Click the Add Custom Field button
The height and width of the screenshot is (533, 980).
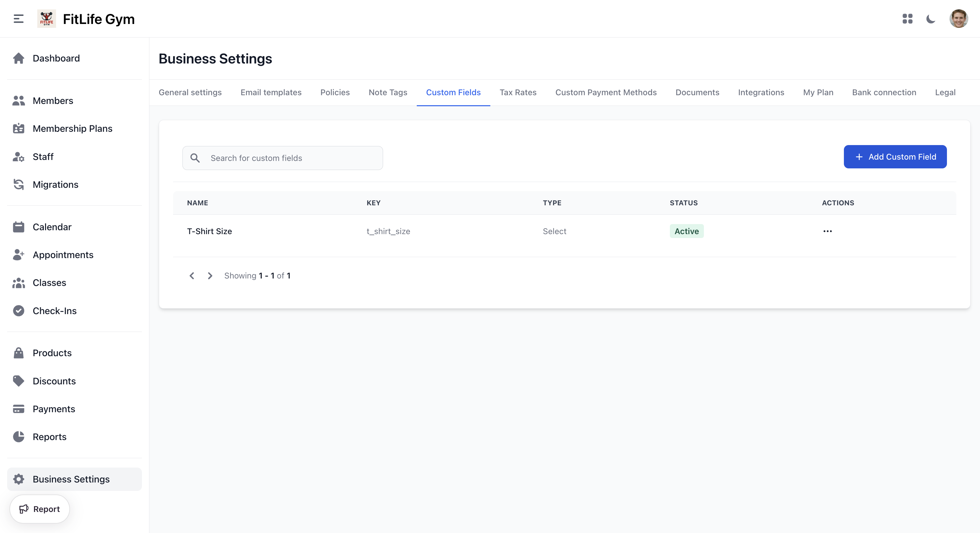(895, 157)
